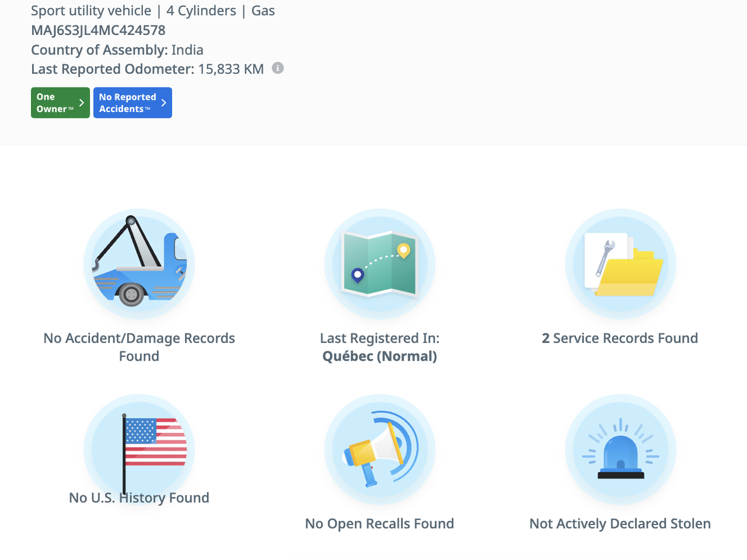Click the map registration location icon
This screenshot has width=747, height=560.
[x=379, y=264]
